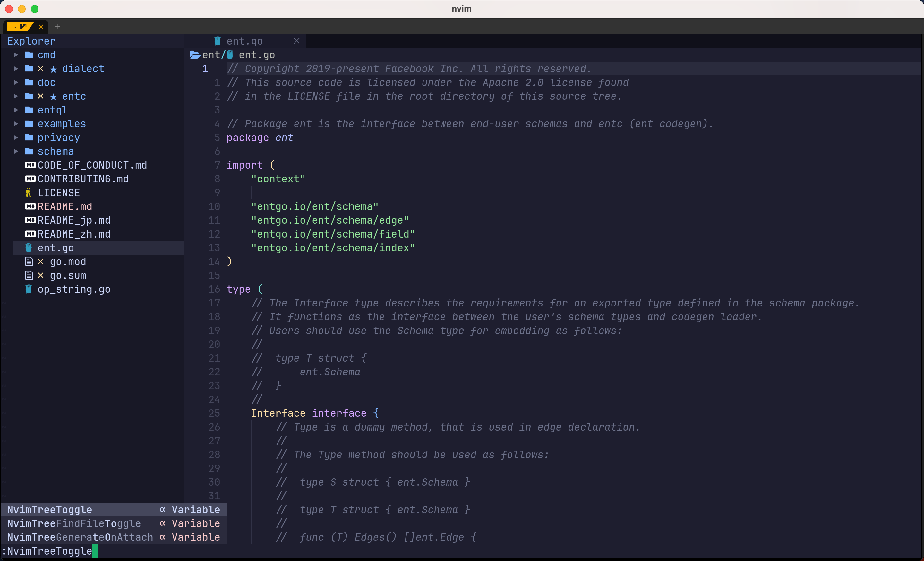Click the Explorer panel header

31,41
